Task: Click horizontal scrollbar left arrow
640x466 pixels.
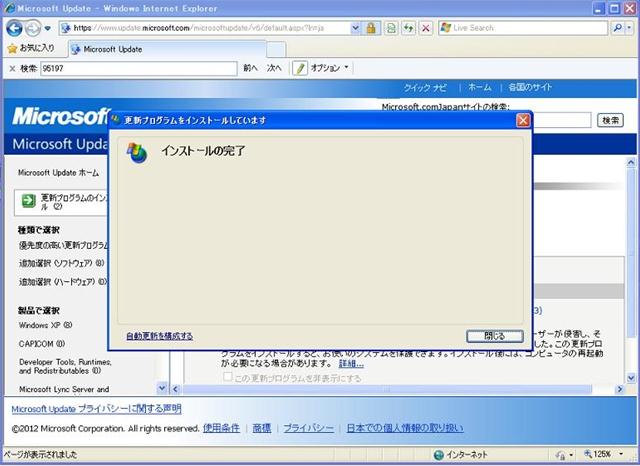Action: pos(176,389)
